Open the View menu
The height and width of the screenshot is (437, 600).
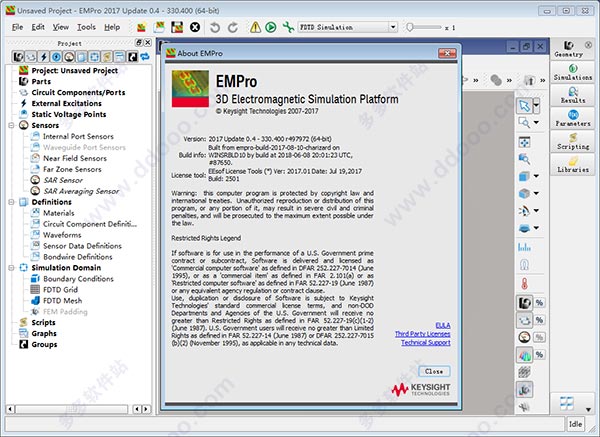click(60, 27)
